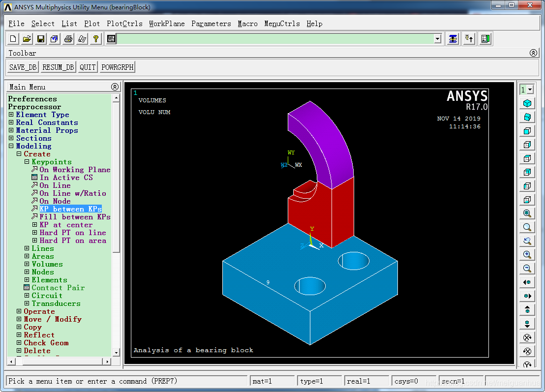Open the Contact Manager icon
The height and width of the screenshot is (392, 545).
[x=485, y=39]
